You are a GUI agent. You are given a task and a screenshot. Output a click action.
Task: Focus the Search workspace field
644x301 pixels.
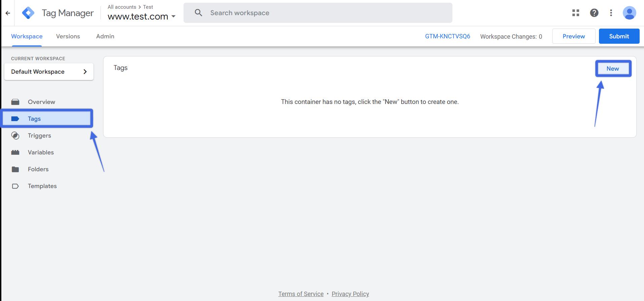click(318, 13)
